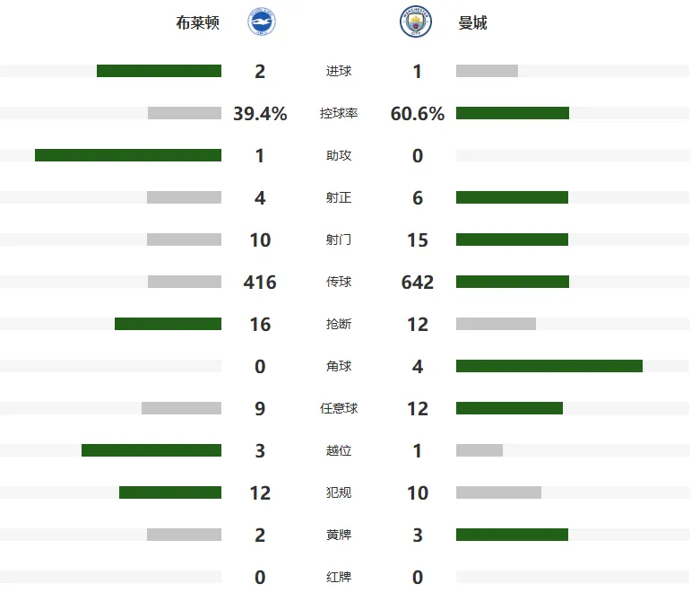700x601 pixels.
Task: Select the 控球率 stat label
Action: (339, 113)
